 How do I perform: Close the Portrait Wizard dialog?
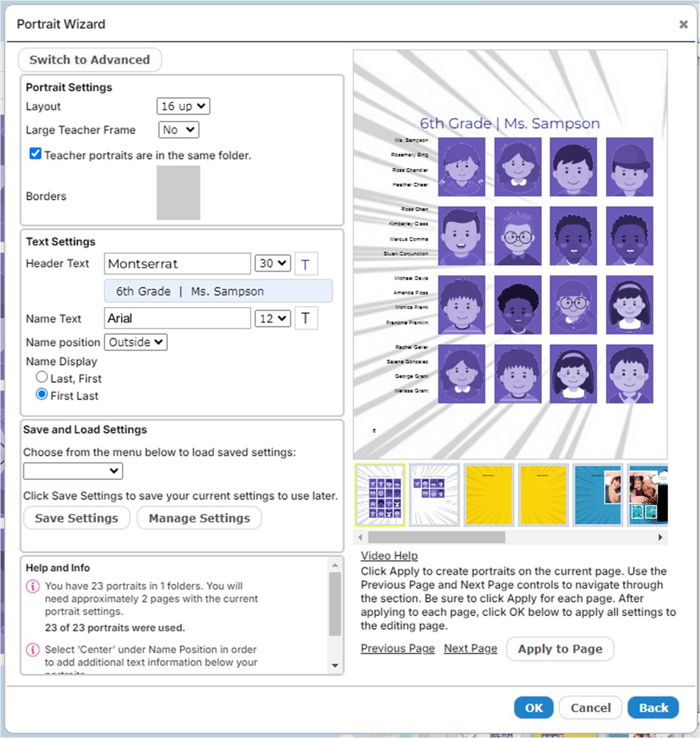pos(683,25)
